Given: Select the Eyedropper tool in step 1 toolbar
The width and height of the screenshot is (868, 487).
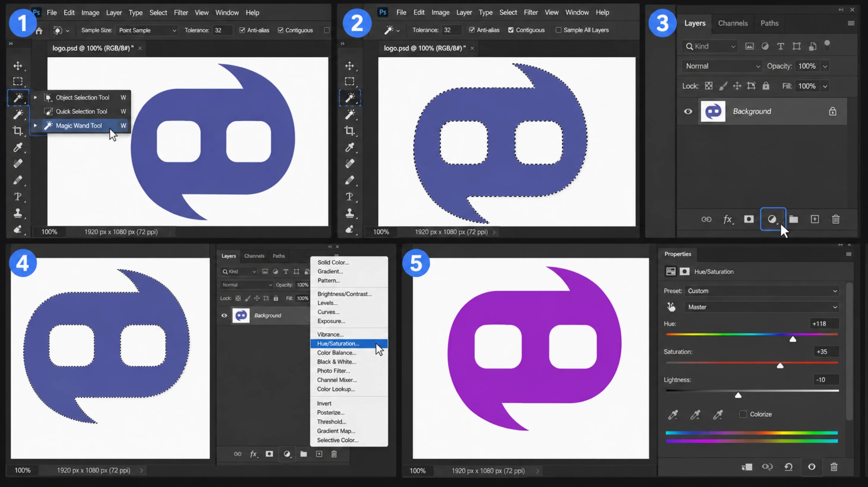Looking at the screenshot, I should pos(18,147).
